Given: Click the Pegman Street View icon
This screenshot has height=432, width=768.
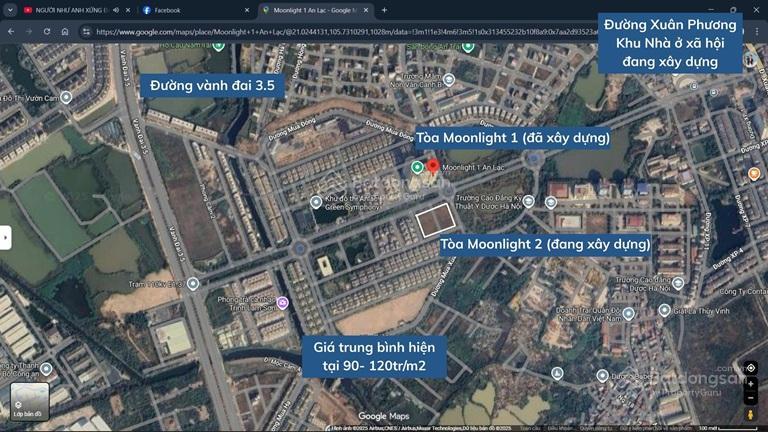Looking at the screenshot, I should pyautogui.click(x=750, y=412).
